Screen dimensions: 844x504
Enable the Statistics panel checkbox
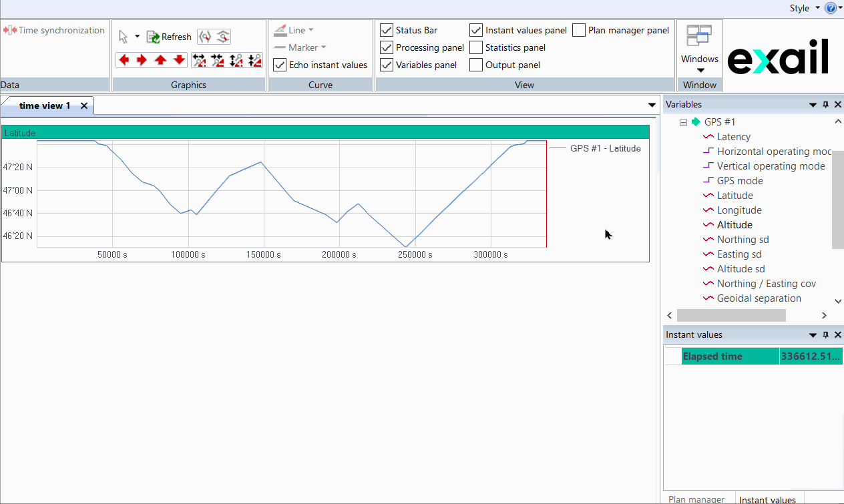(x=476, y=47)
